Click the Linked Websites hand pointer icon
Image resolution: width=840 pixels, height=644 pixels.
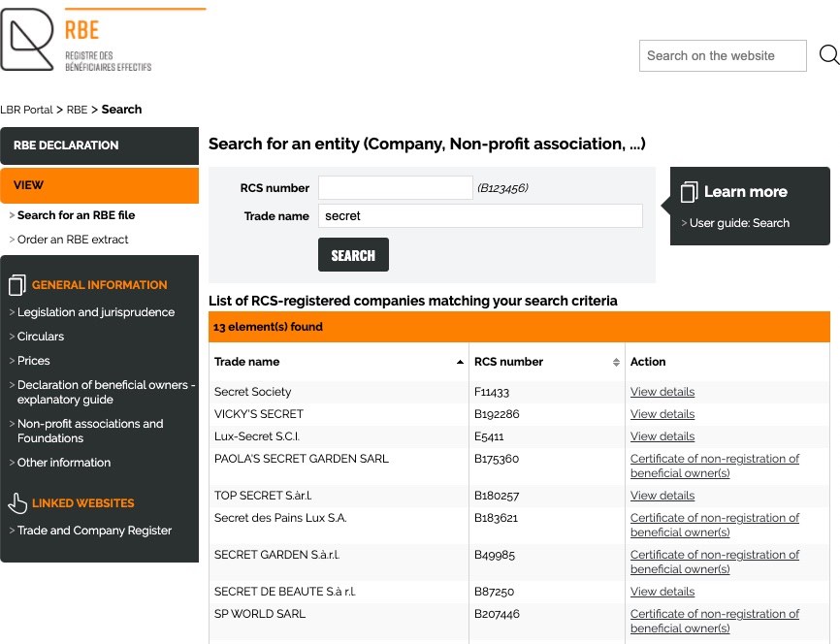[17, 503]
